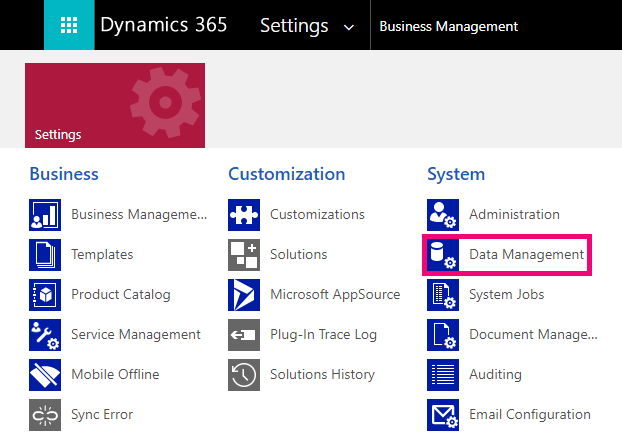Viewport: 622px width, 436px height.
Task: Open the Administration link
Action: click(514, 214)
